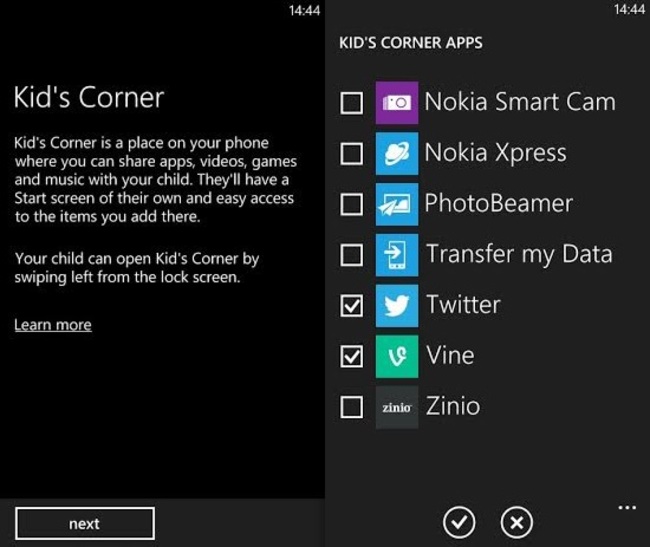Viewport: 650px width, 547px height.
Task: Tick the Transfer my Data checkbox
Action: 352,255
